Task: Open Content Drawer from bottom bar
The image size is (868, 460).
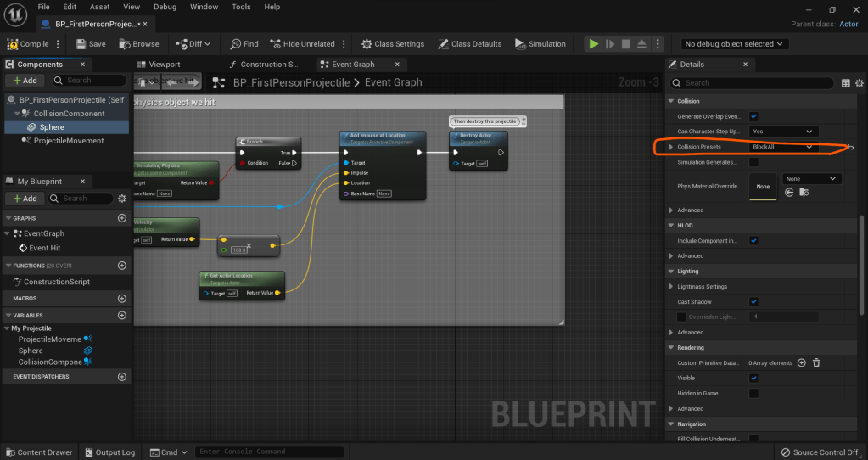Action: pos(39,452)
